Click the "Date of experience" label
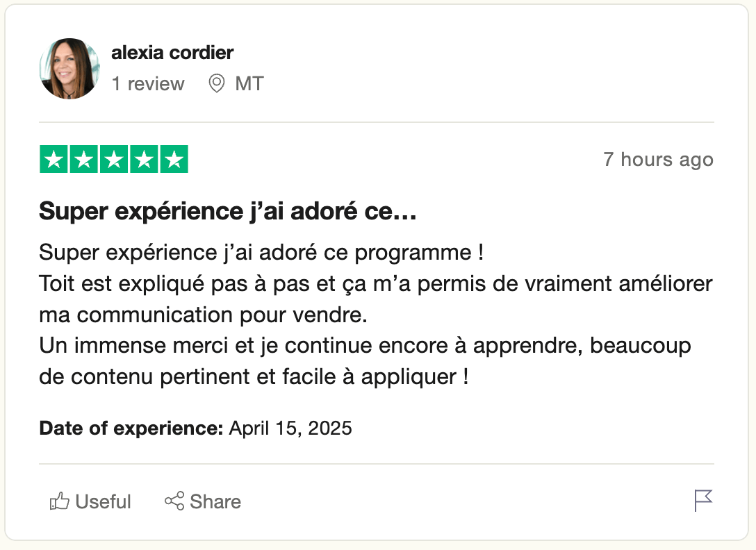The height and width of the screenshot is (550, 756). (x=131, y=428)
